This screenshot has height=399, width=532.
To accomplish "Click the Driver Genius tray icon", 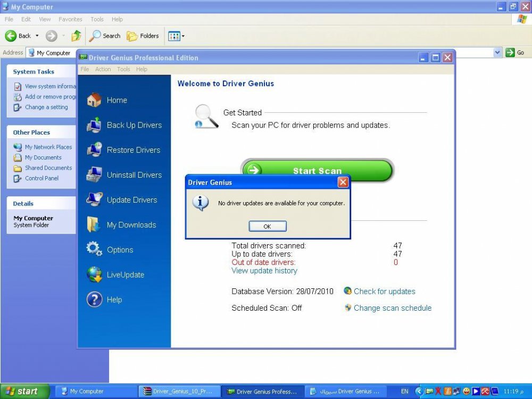I will [429, 391].
